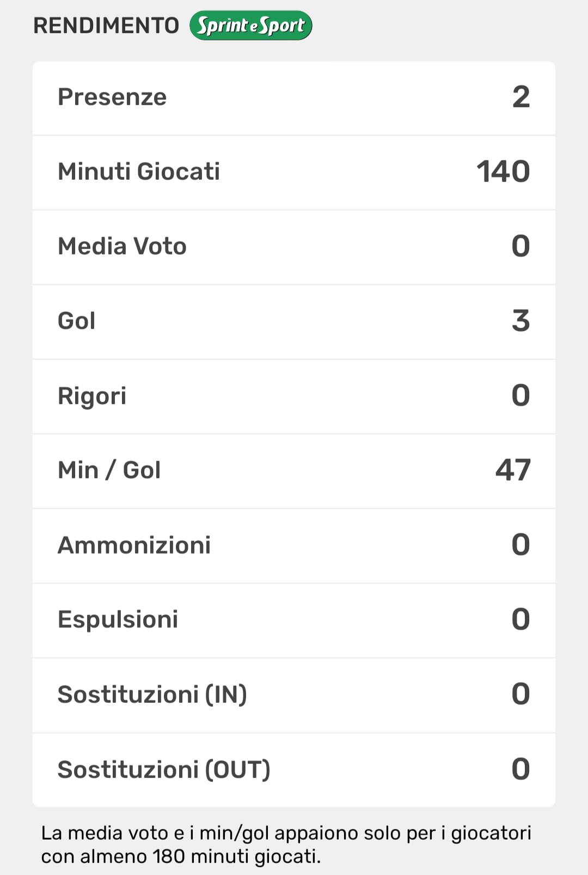Click the Espulsioni label
The image size is (588, 875).
pyautogui.click(x=118, y=619)
